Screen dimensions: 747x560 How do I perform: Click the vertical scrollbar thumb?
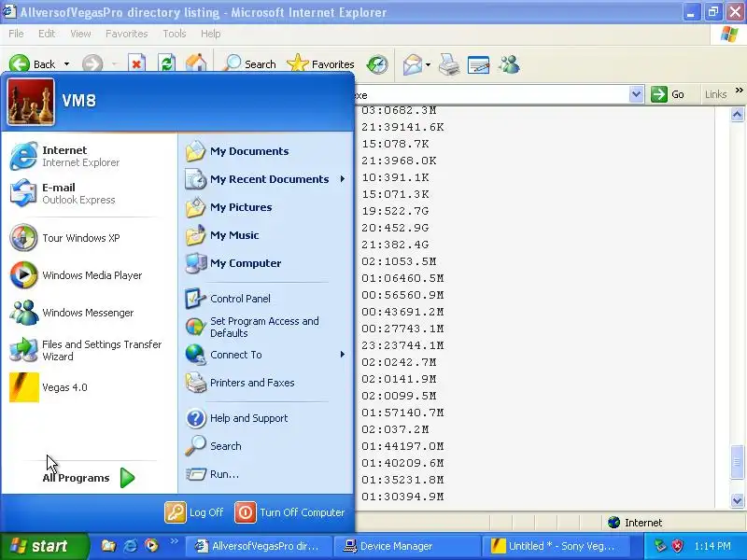tap(737, 462)
